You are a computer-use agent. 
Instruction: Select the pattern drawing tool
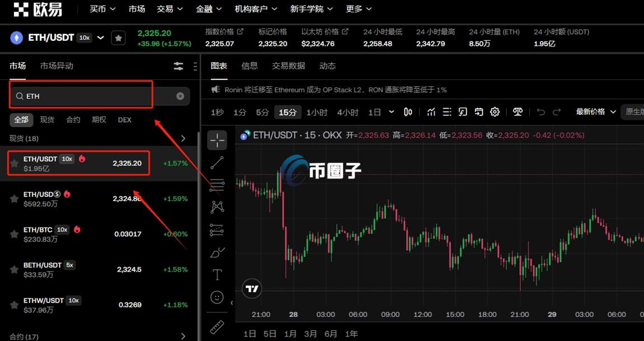click(x=217, y=207)
